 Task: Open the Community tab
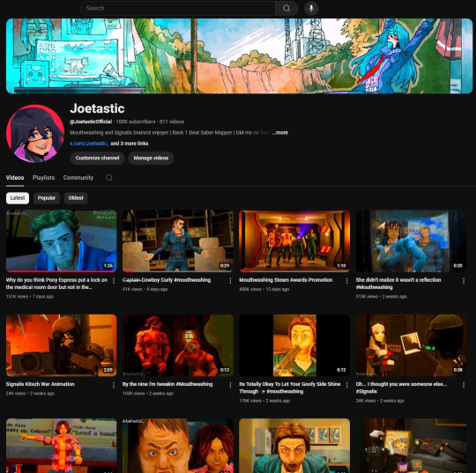78,178
